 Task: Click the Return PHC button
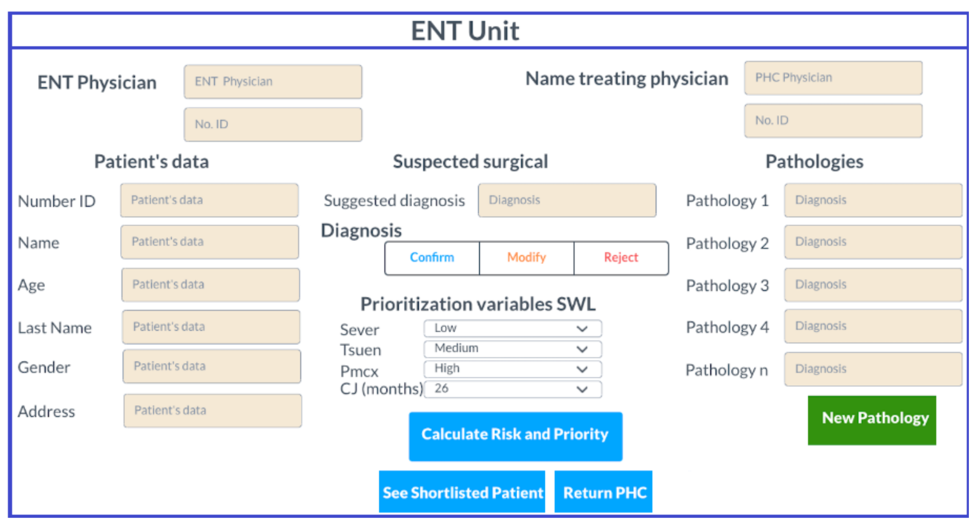click(603, 492)
